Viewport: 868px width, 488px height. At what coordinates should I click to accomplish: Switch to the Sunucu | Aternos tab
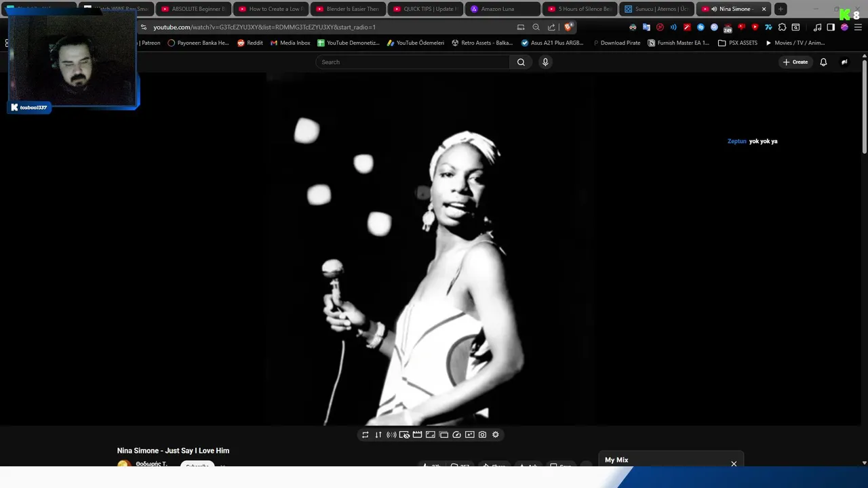(x=657, y=9)
